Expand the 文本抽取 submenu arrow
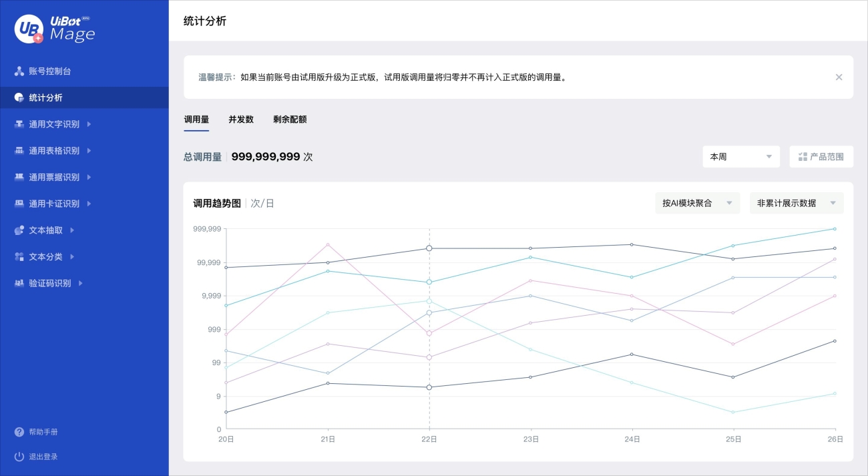 [72, 230]
